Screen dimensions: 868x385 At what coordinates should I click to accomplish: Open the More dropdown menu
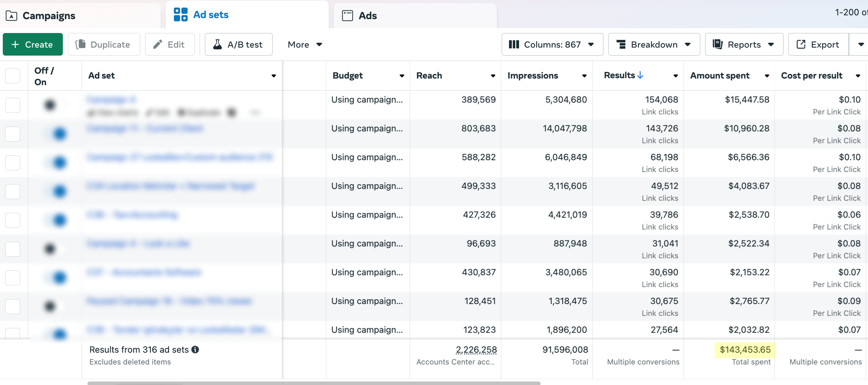305,44
